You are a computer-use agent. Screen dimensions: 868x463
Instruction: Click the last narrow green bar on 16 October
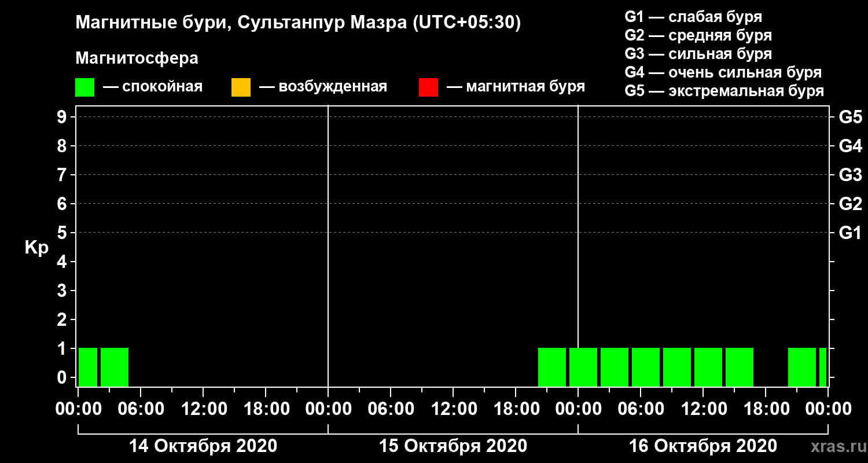[823, 367]
